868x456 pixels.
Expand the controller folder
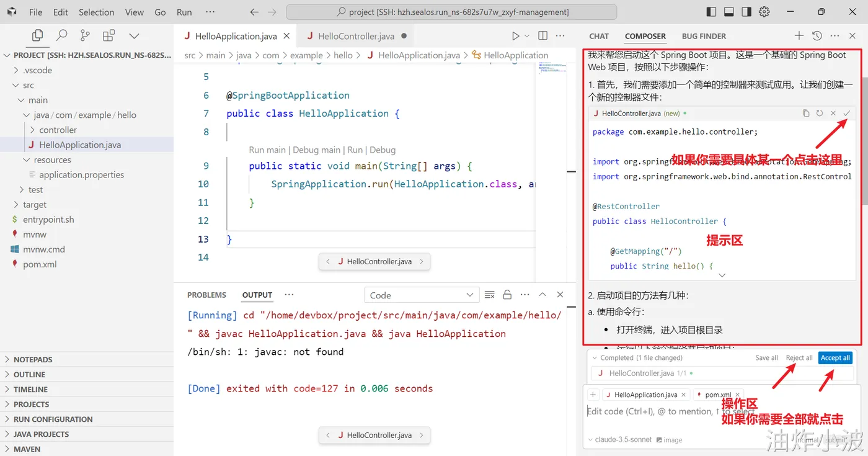pos(58,130)
